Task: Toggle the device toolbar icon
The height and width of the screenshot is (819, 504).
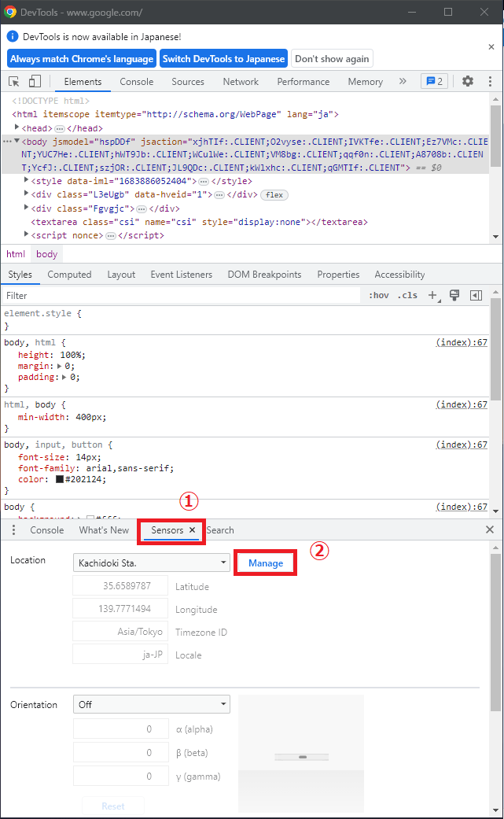Action: click(35, 82)
